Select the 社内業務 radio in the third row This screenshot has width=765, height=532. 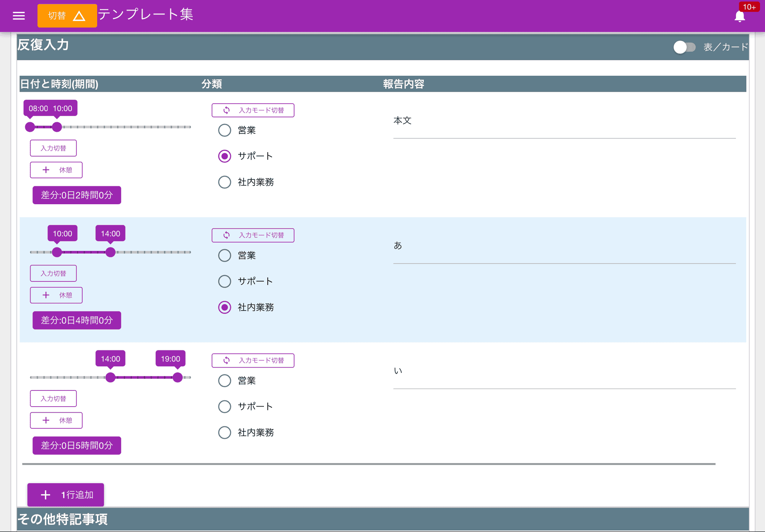(x=225, y=433)
